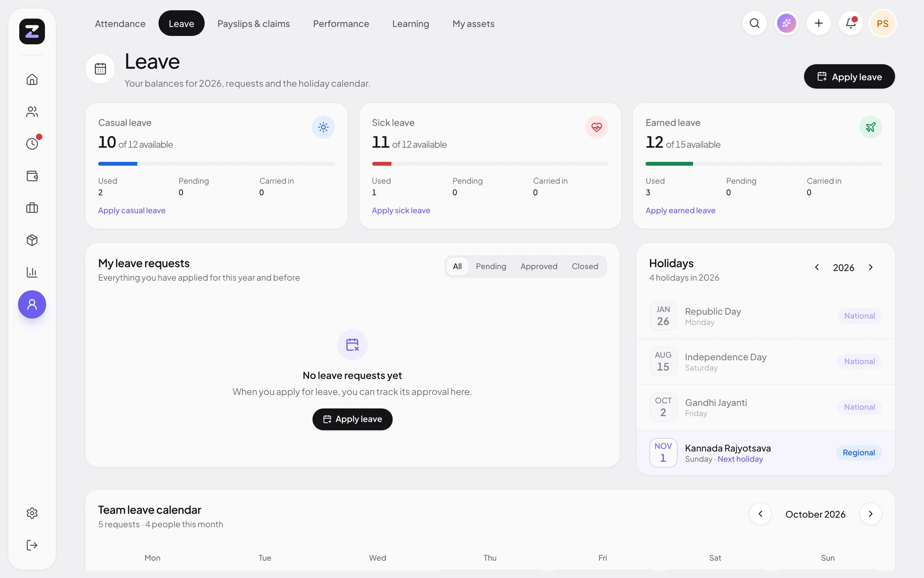Select the purple profile sidebar icon

click(x=32, y=304)
